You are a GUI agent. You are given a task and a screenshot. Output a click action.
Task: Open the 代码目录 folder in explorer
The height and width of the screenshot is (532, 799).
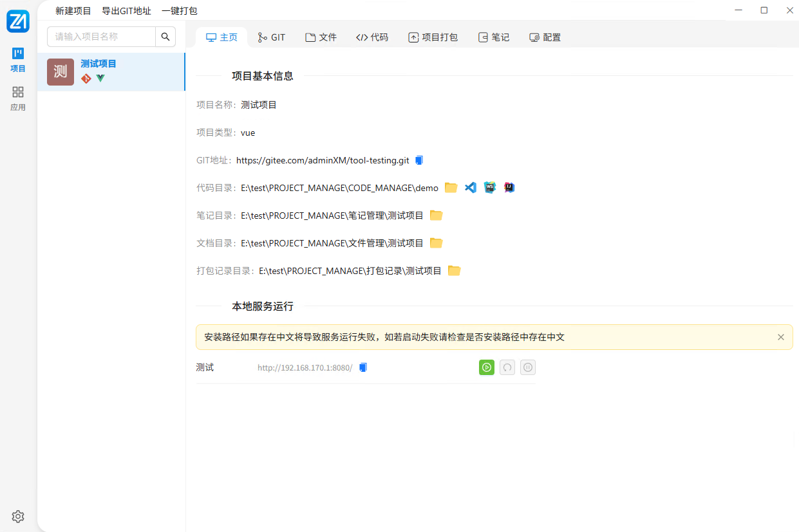click(x=451, y=188)
